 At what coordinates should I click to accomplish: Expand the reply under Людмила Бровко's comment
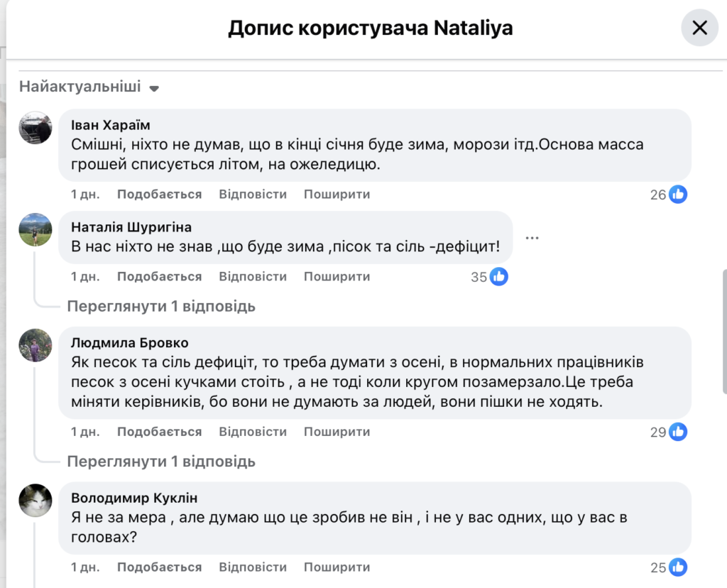(161, 462)
